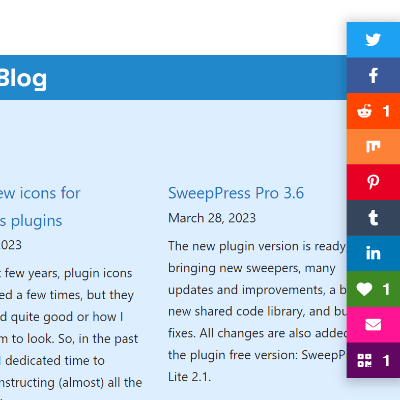Select the orange Mix share icon

pyautogui.click(x=373, y=147)
